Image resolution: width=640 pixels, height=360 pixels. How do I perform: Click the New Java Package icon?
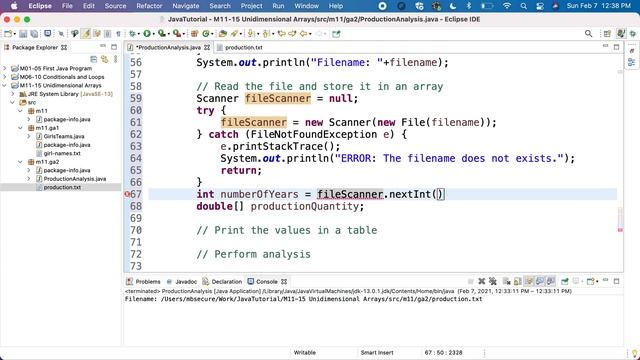click(x=195, y=34)
